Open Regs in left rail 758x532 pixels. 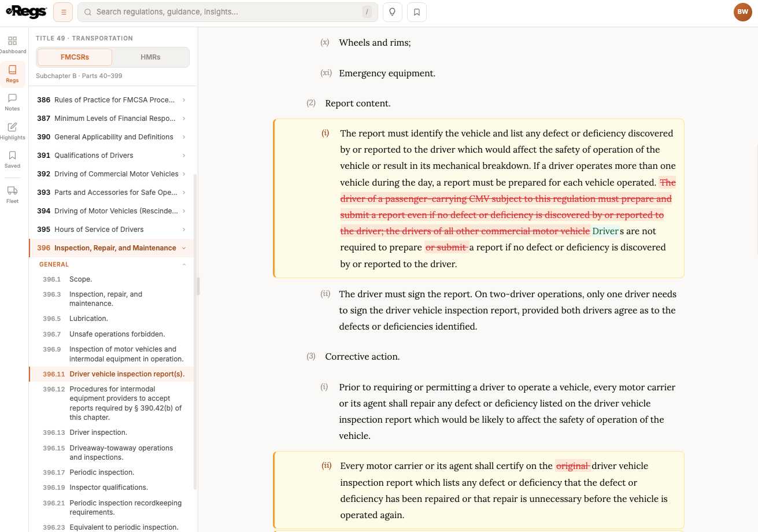point(12,74)
